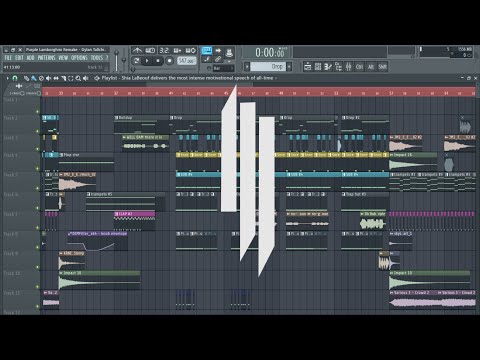Mute Track 11 via its green LED
This screenshot has height=360, width=480.
tap(37, 306)
